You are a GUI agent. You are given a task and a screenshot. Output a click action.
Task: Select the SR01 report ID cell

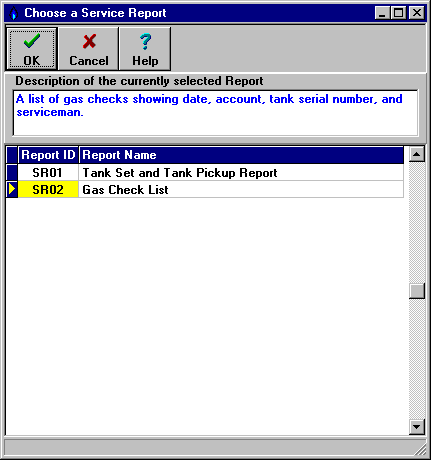tap(48, 172)
